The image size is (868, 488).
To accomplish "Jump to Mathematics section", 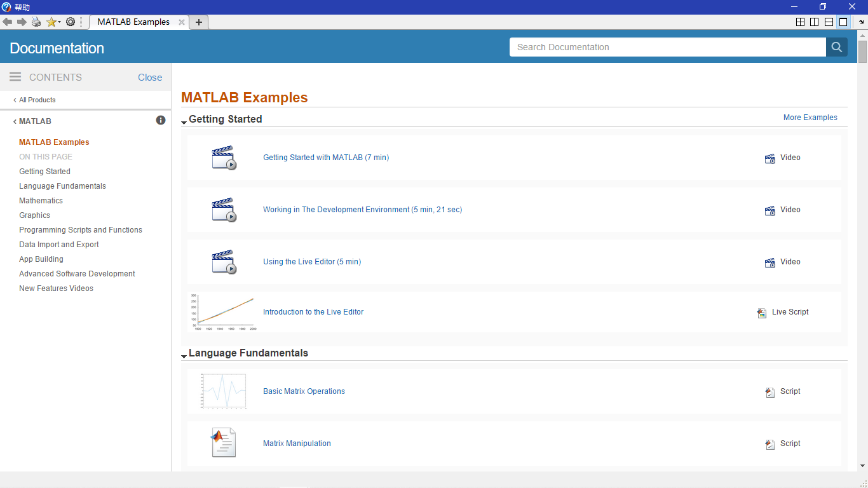I will pyautogui.click(x=41, y=201).
